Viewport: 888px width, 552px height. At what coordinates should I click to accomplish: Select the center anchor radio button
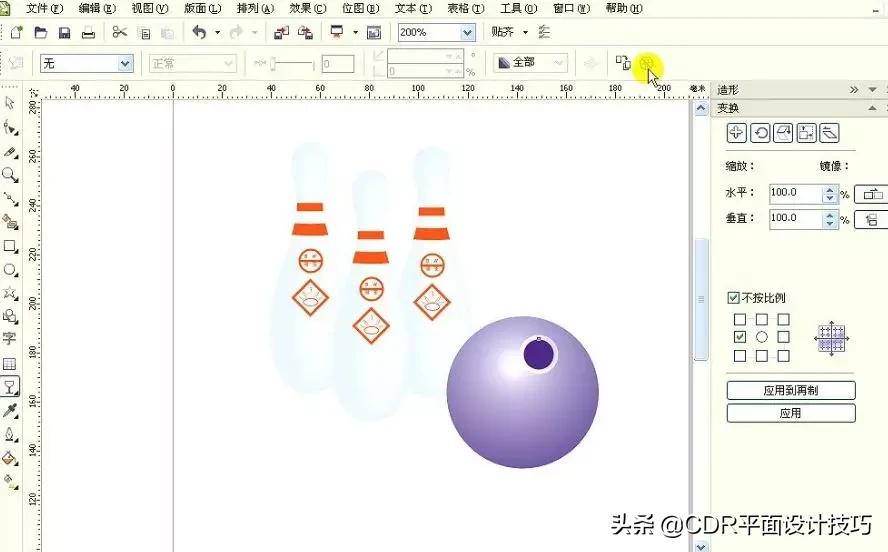pos(762,337)
